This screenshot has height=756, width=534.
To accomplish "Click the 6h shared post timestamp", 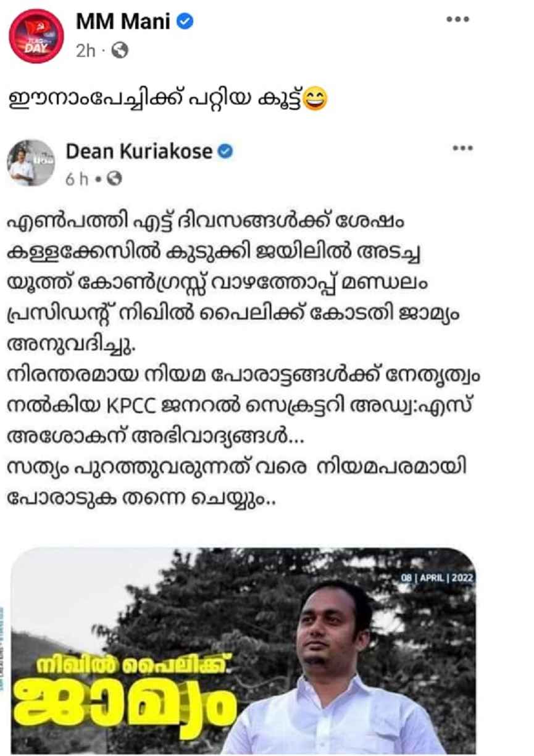I will tap(77, 179).
